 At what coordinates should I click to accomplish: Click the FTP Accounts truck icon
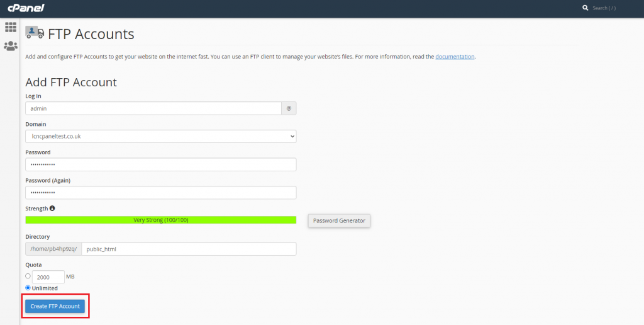coord(35,33)
